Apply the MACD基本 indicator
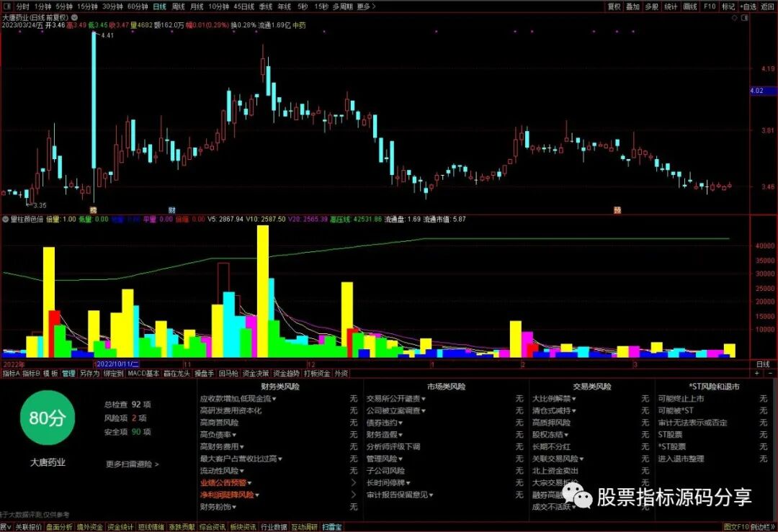 coord(143,374)
